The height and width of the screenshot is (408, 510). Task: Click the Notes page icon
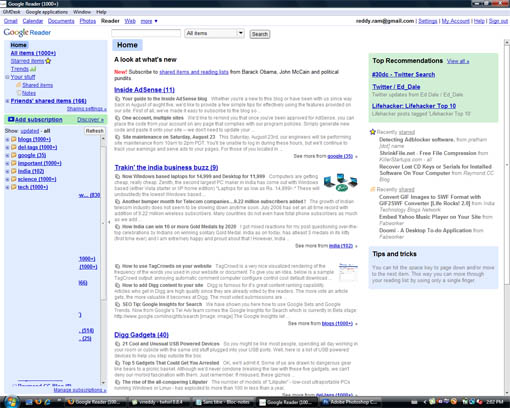point(19,93)
